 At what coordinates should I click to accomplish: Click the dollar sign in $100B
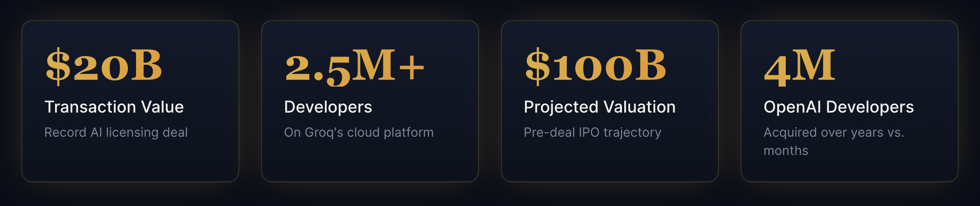tap(537, 67)
